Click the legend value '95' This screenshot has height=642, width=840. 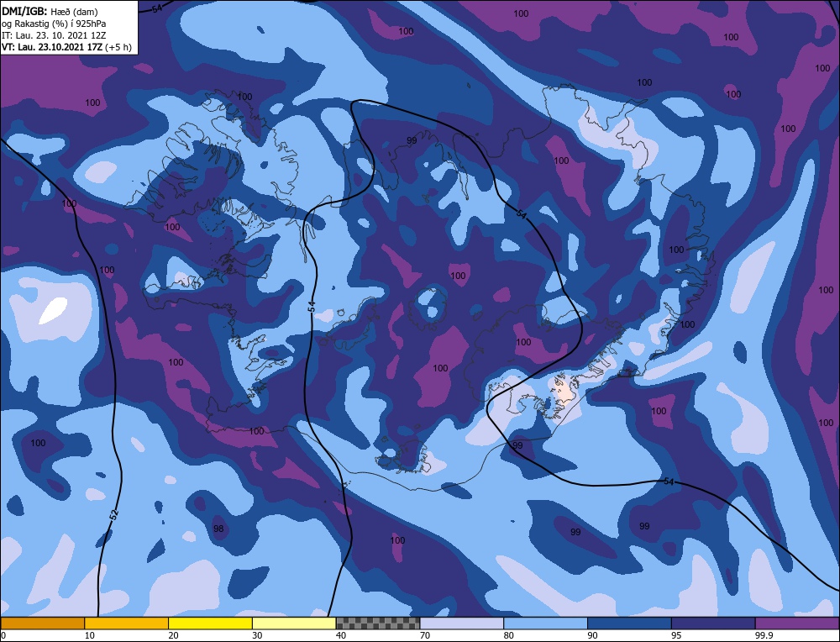click(676, 635)
